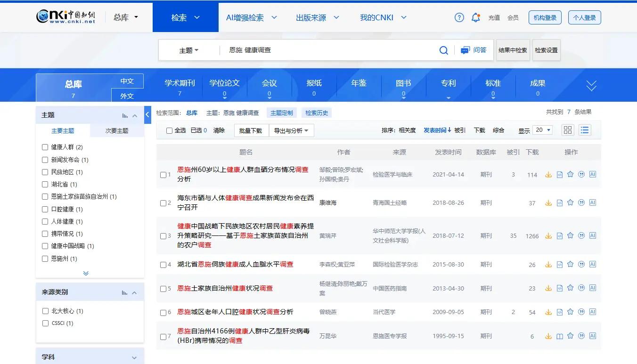Open the 问答 question-answer feature
The width and height of the screenshot is (637, 364).
coord(473,50)
